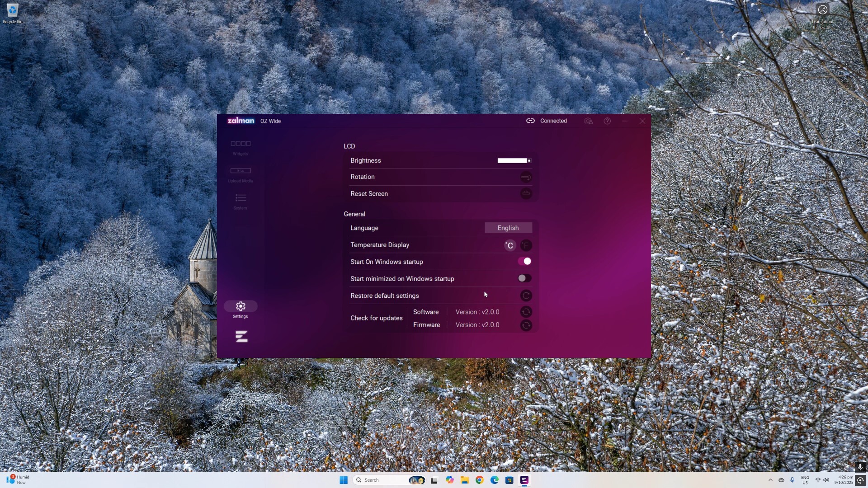Click the Connected link status icon
The width and height of the screenshot is (868, 488).
(x=530, y=121)
